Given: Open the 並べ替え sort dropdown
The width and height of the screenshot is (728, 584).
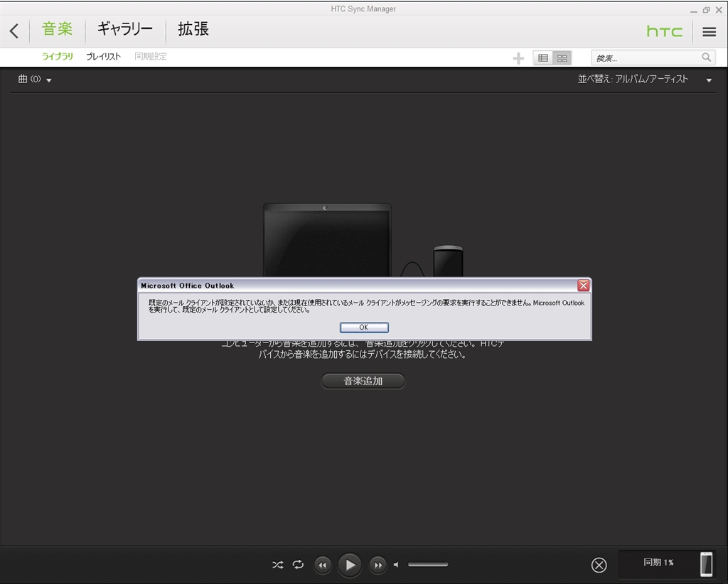Looking at the screenshot, I should 644,80.
